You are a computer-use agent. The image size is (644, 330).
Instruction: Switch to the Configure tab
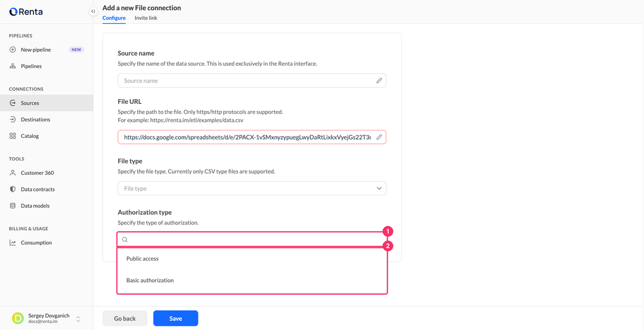[x=114, y=18]
